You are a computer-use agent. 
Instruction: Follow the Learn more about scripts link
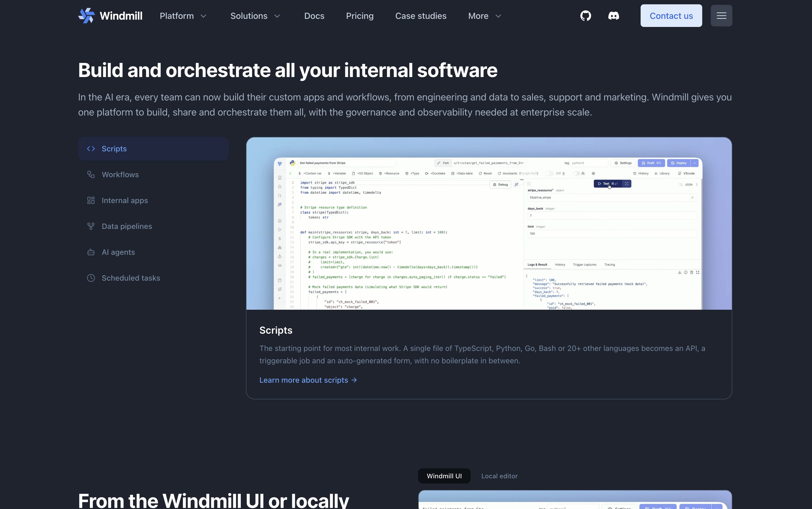[308, 380]
